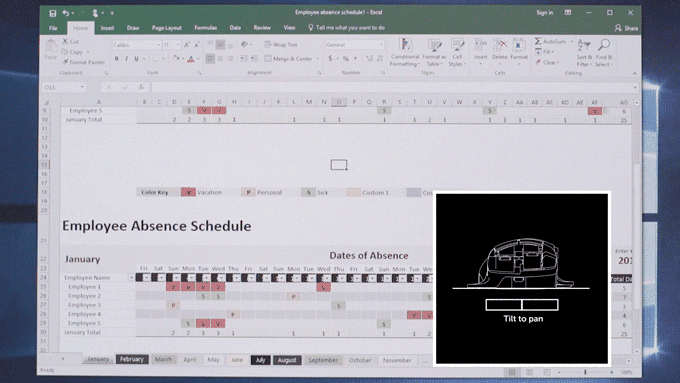Open Employee Name filter dropdown arrow
680x383 pixels.
[x=131, y=278]
